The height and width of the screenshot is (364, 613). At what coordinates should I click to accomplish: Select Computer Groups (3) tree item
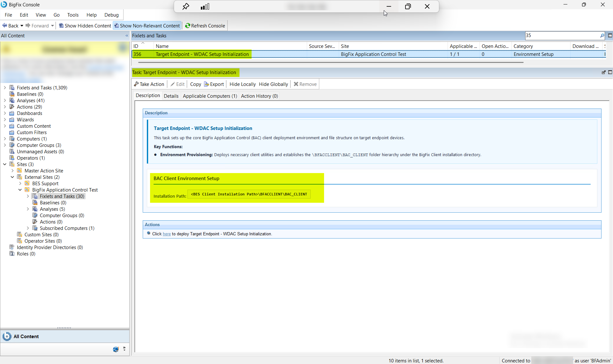pos(39,145)
